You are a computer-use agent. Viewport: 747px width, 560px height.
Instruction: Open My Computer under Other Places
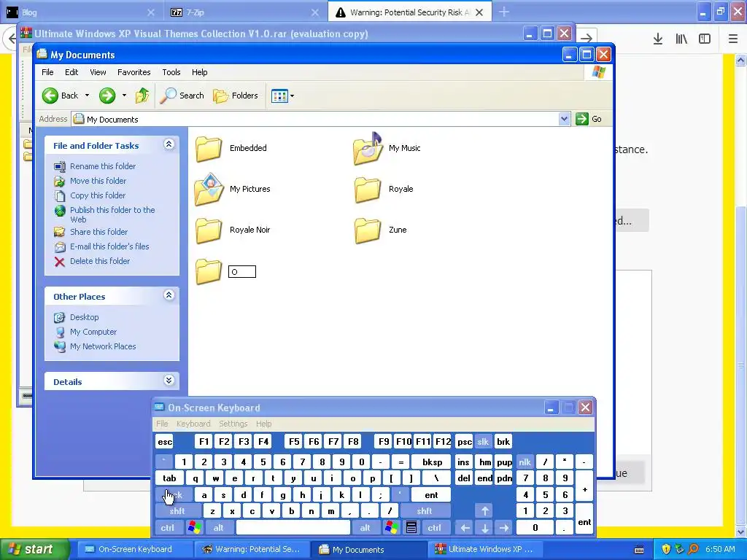93,332
